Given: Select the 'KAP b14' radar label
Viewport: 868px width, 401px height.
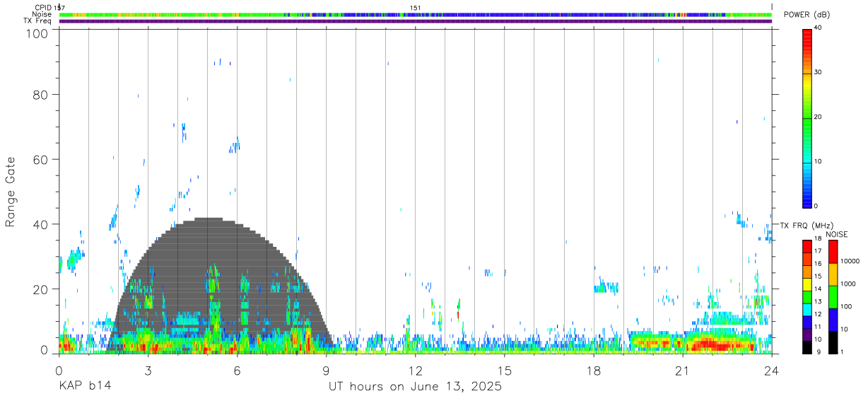Looking at the screenshot, I should pyautogui.click(x=84, y=387).
